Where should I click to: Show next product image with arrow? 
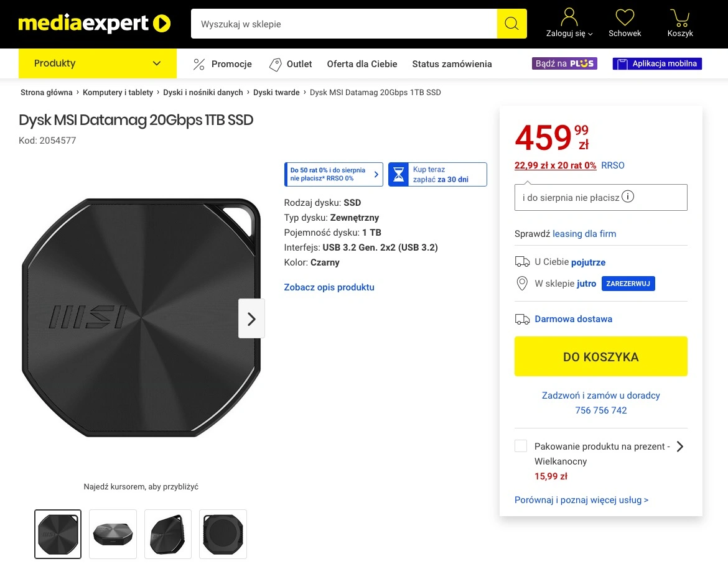(x=251, y=318)
